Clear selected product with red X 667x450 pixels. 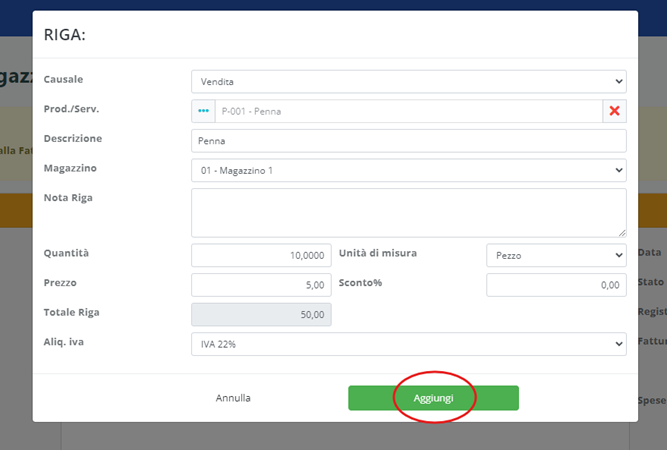coord(614,111)
